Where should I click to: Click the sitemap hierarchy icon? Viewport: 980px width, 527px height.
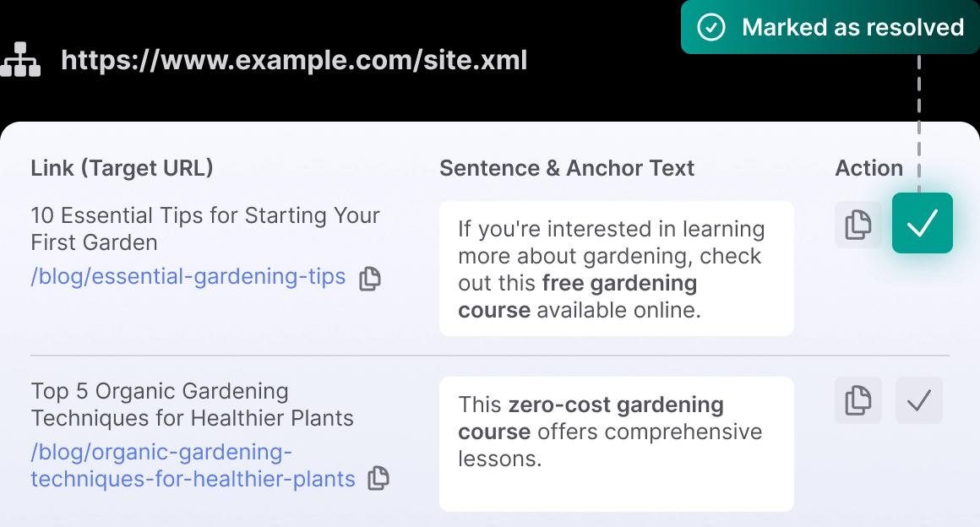[20, 59]
